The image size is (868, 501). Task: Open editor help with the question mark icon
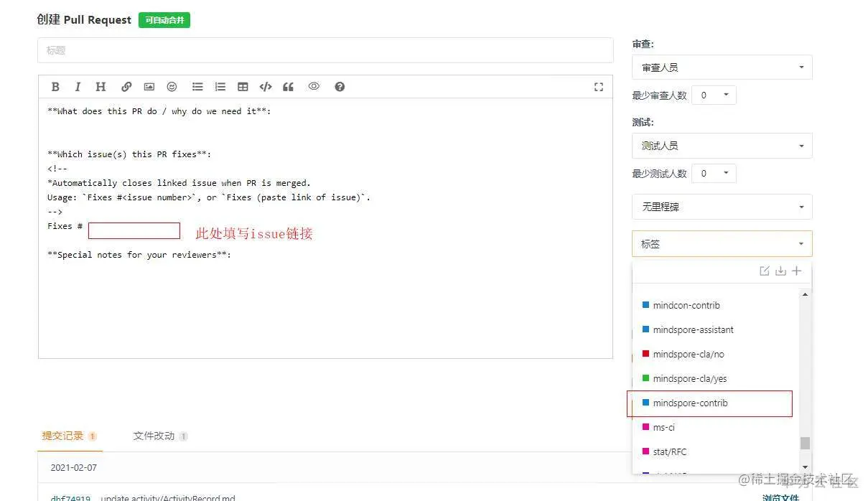click(x=340, y=87)
